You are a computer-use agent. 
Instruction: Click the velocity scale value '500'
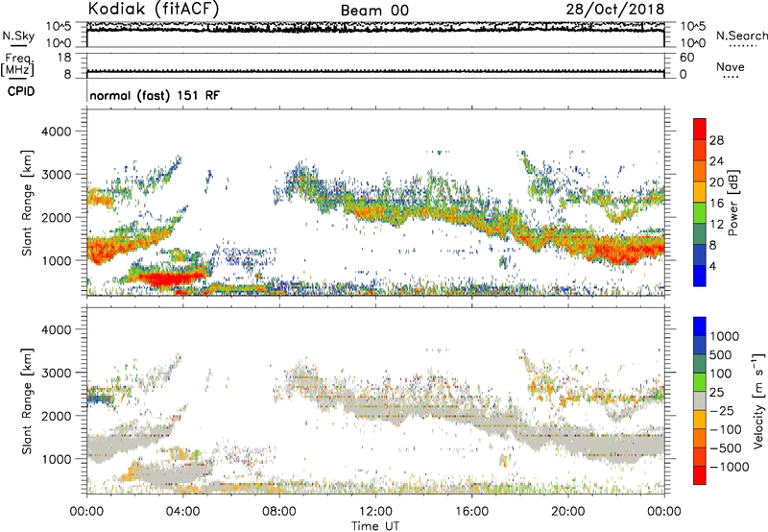pyautogui.click(x=721, y=354)
